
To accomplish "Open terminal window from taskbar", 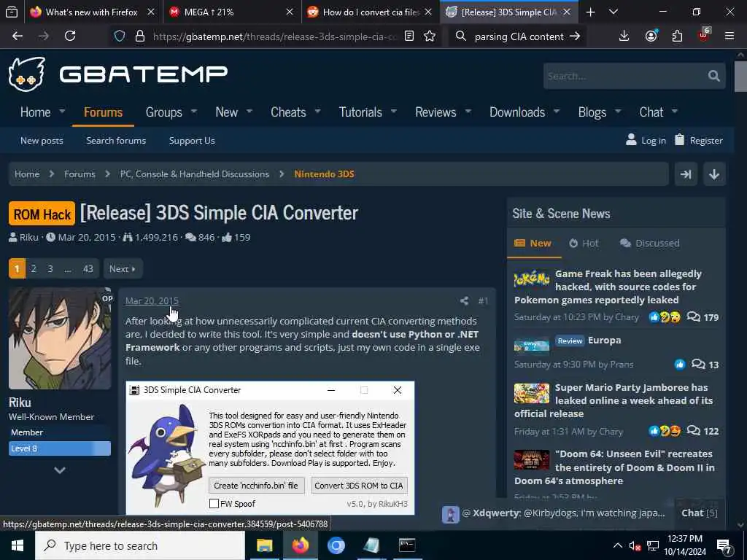I will [407, 545].
